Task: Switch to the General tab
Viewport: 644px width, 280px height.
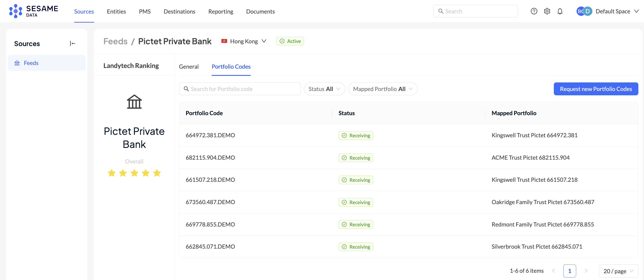Action: click(x=189, y=67)
